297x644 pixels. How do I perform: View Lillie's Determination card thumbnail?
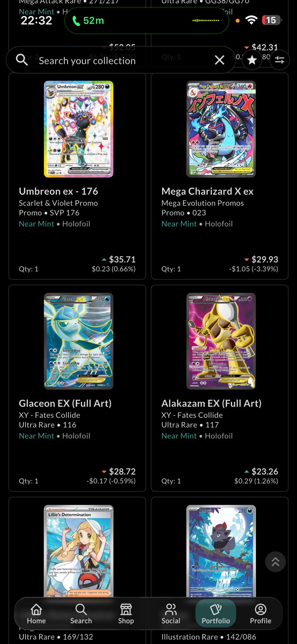coord(78,550)
